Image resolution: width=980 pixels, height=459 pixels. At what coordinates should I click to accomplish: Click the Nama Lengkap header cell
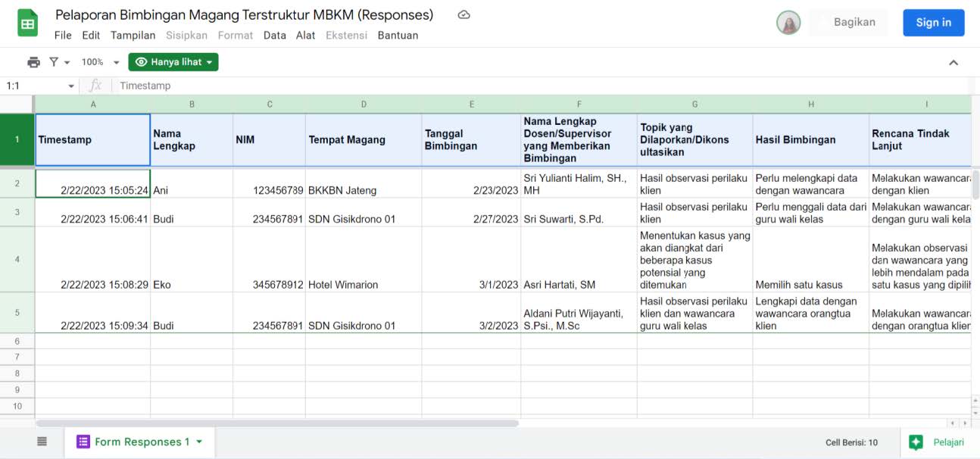(192, 139)
